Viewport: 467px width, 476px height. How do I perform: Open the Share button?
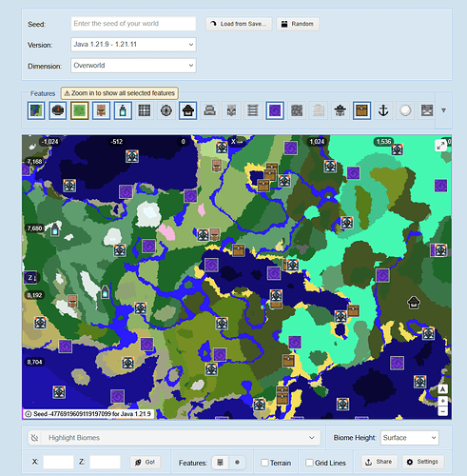coord(379,462)
